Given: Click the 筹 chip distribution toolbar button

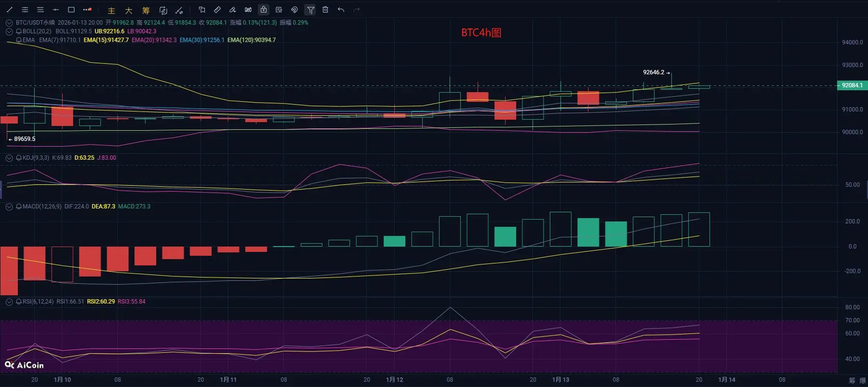Looking at the screenshot, I should tap(146, 10).
